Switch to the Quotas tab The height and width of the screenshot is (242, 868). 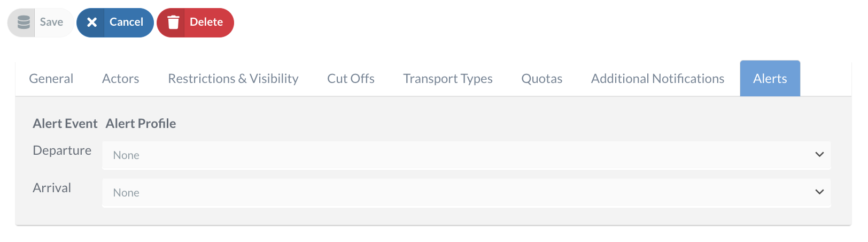[x=541, y=79]
